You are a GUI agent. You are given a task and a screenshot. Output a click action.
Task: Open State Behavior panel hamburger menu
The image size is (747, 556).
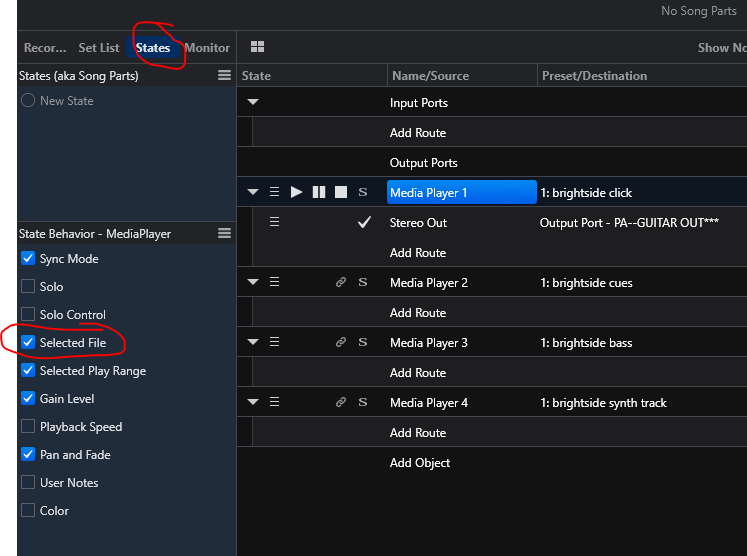(225, 234)
